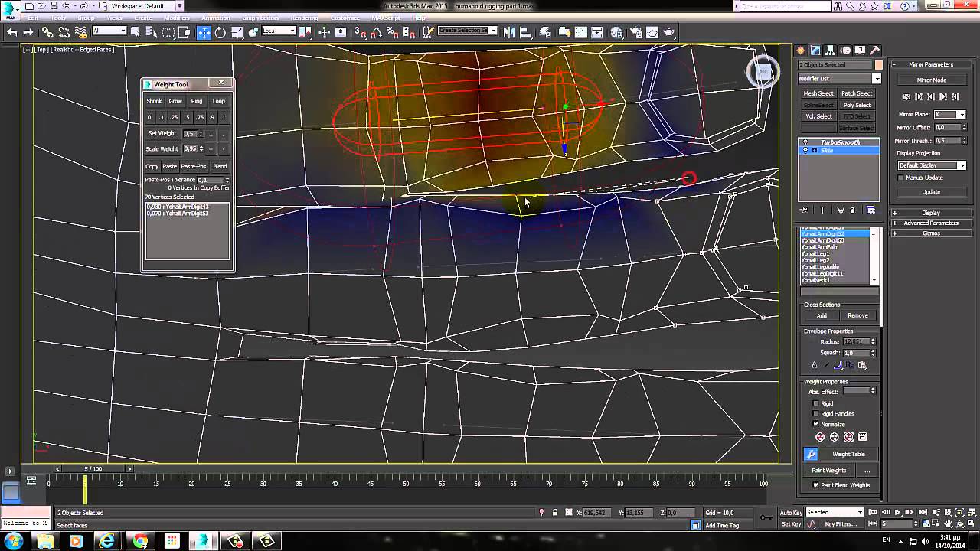
Task: Uncheck Paint Blend Weights checkbox
Action: point(816,485)
